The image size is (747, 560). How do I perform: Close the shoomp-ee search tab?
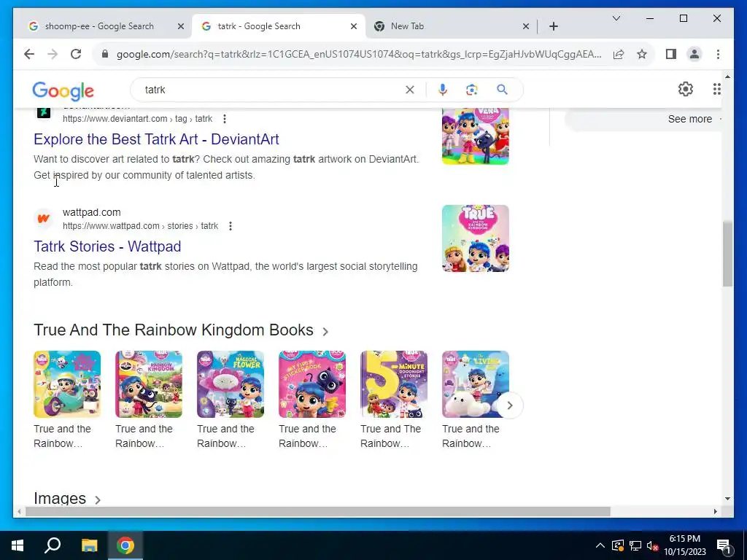[181, 27]
